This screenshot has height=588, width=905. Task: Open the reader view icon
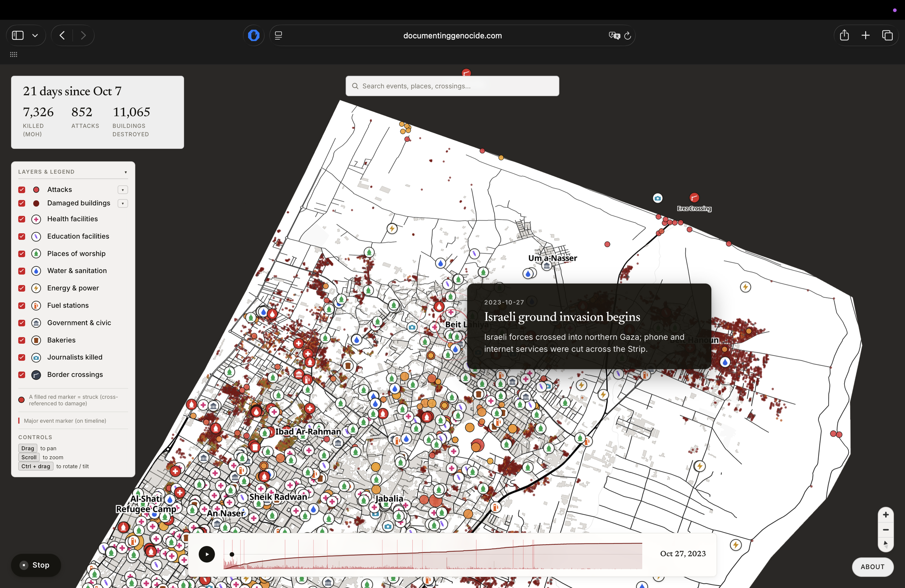point(278,35)
